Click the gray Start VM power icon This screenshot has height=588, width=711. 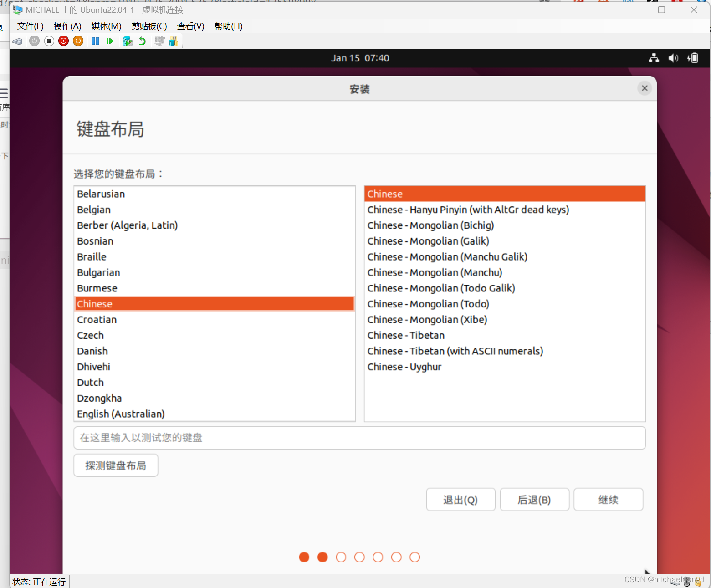click(35, 41)
